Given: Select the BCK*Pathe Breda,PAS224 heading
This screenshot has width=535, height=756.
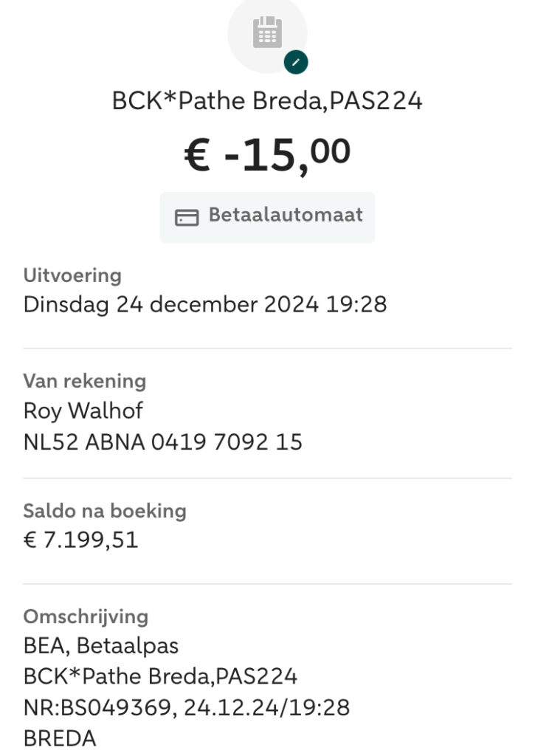Looking at the screenshot, I should click(x=267, y=100).
